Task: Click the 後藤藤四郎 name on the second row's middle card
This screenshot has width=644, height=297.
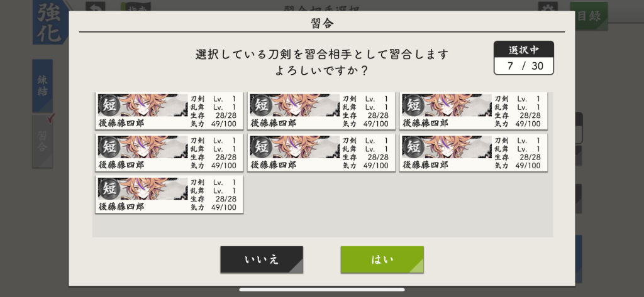Action: tap(273, 165)
